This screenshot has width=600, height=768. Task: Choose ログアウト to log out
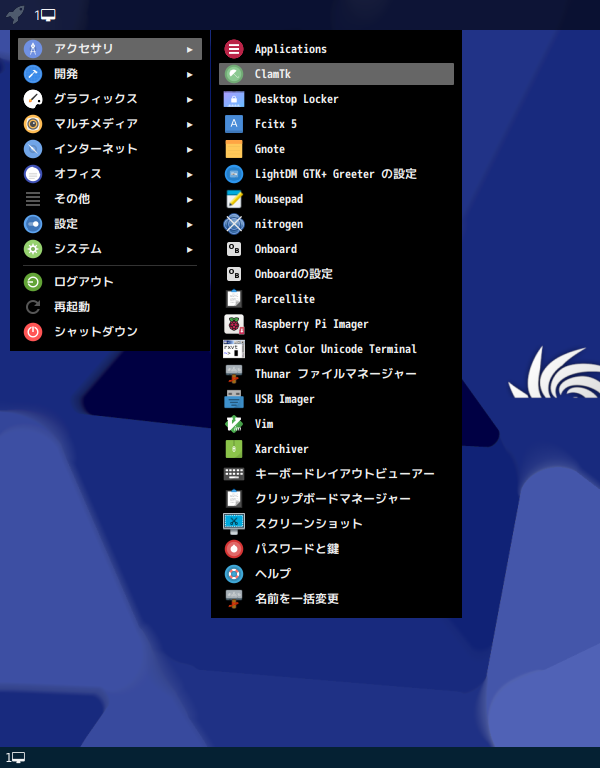110,282
